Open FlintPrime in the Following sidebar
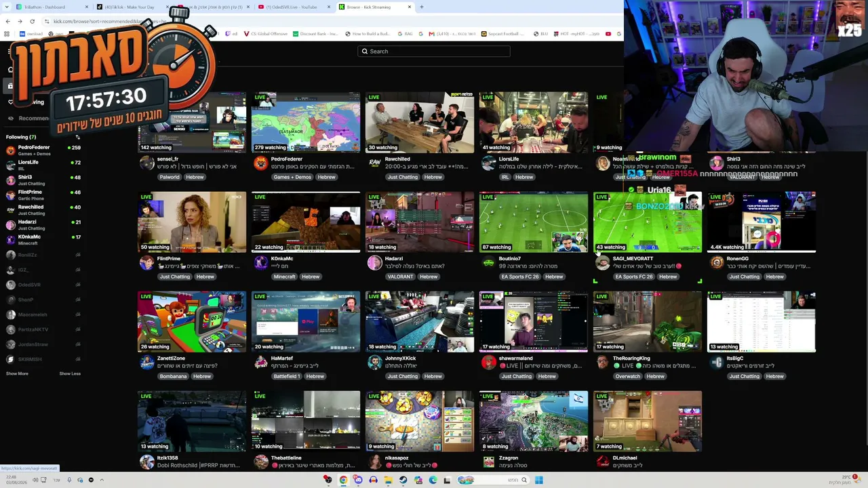Viewport: 868px width, 488px height. (42, 195)
